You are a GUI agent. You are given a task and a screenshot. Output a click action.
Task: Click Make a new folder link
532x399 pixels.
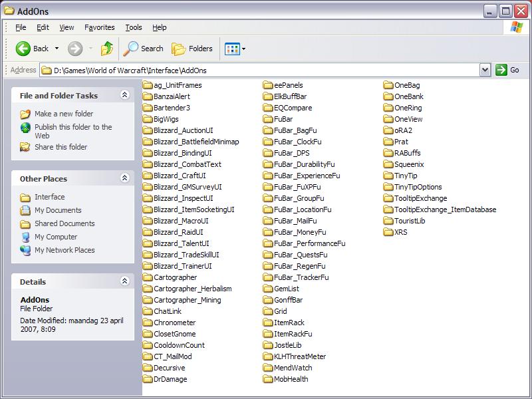click(x=64, y=114)
